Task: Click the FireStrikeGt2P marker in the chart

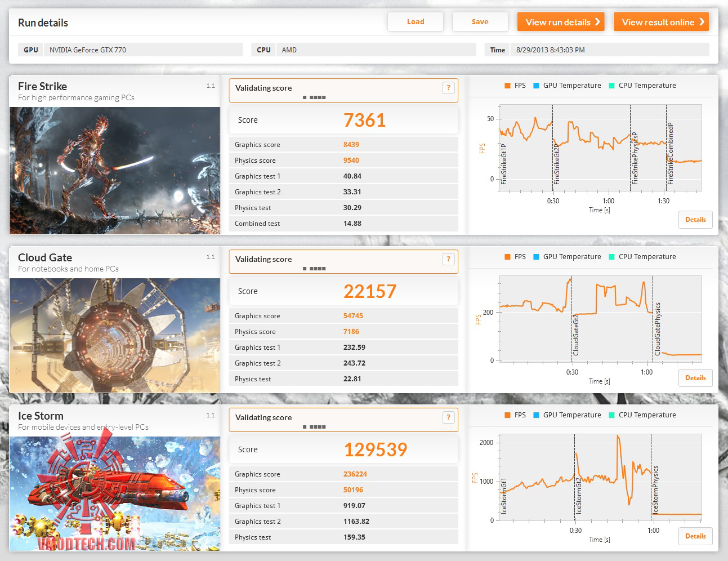Action: 556,164
